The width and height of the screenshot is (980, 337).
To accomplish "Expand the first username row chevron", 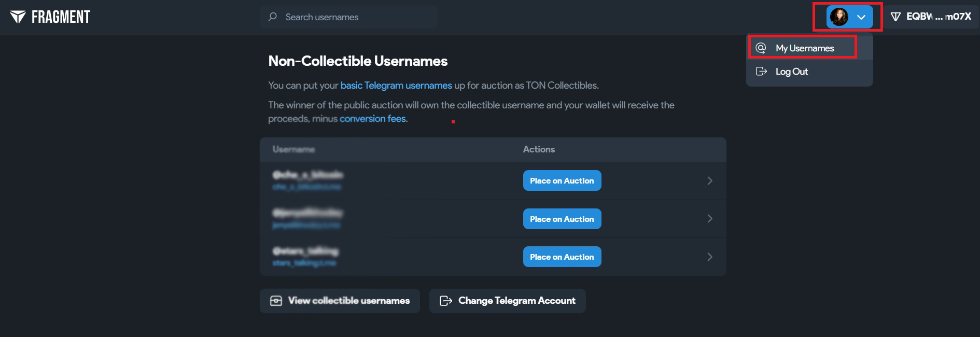I will tap(710, 180).
